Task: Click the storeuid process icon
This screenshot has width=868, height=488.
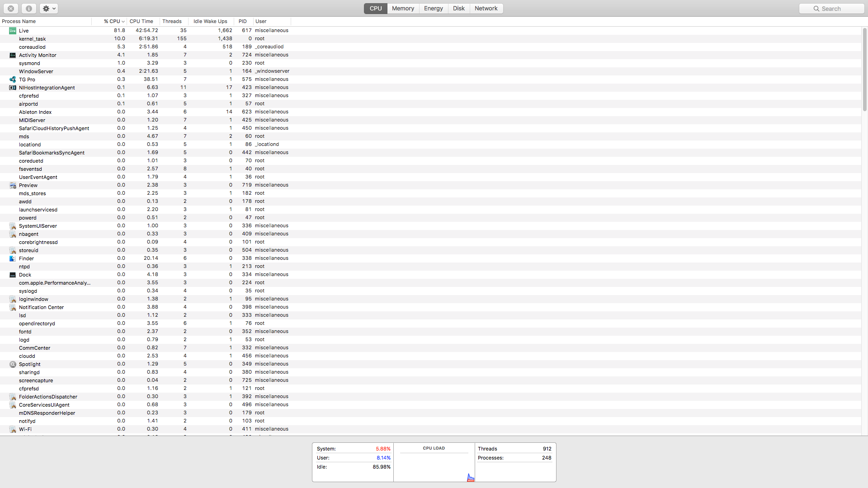Action: [x=13, y=250]
